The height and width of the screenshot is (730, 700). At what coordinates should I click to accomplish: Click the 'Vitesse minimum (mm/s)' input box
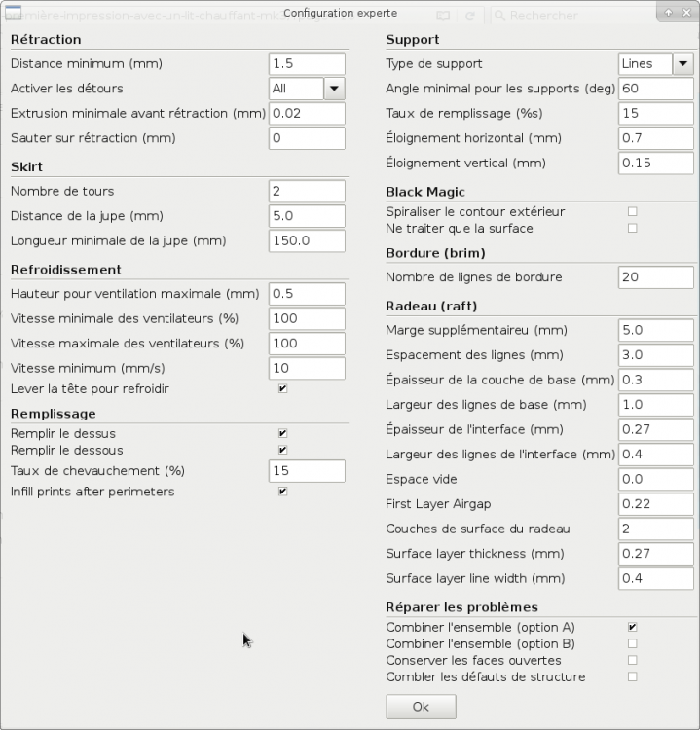pyautogui.click(x=307, y=369)
